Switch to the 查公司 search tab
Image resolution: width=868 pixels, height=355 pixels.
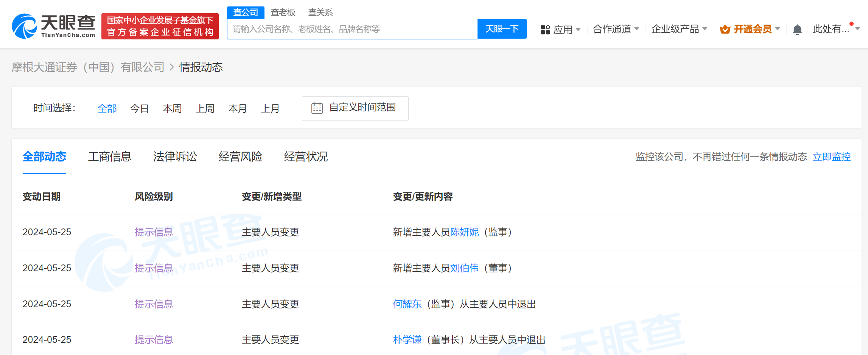click(x=246, y=13)
